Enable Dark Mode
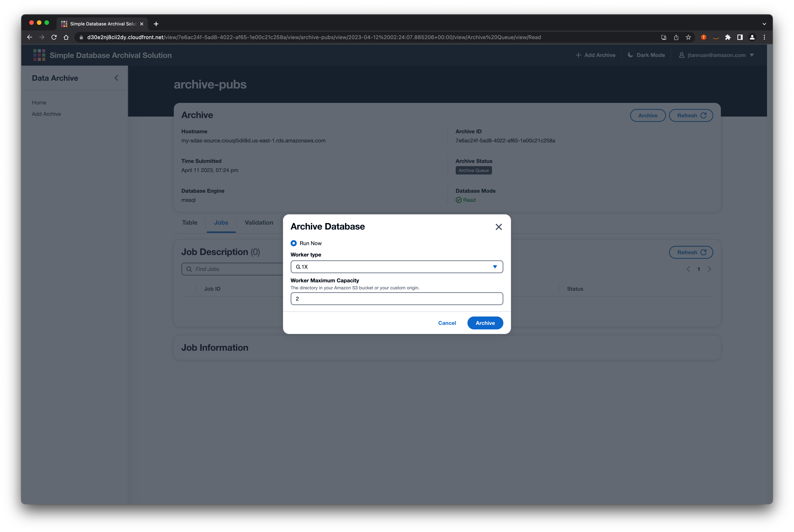Screen dimensions: 794x532 pos(646,55)
